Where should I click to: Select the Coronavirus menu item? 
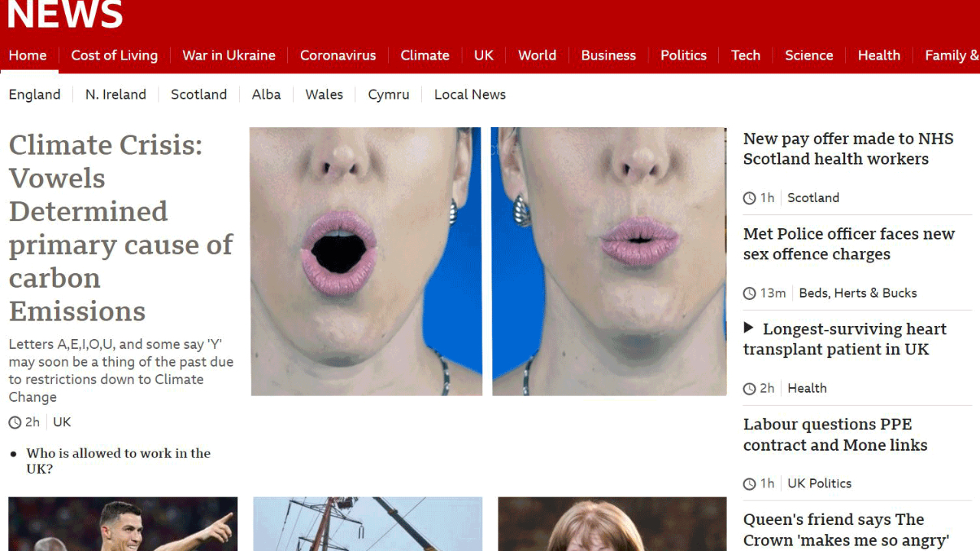[x=338, y=55]
